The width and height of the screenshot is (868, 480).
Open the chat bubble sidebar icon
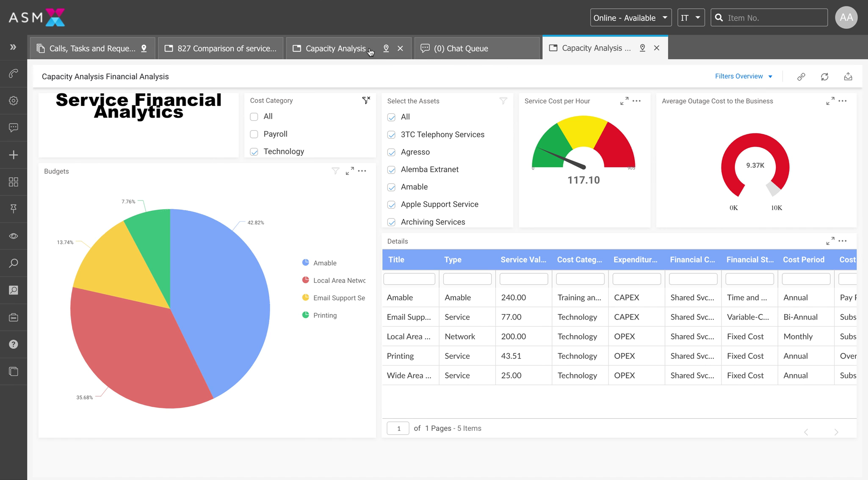(x=13, y=127)
